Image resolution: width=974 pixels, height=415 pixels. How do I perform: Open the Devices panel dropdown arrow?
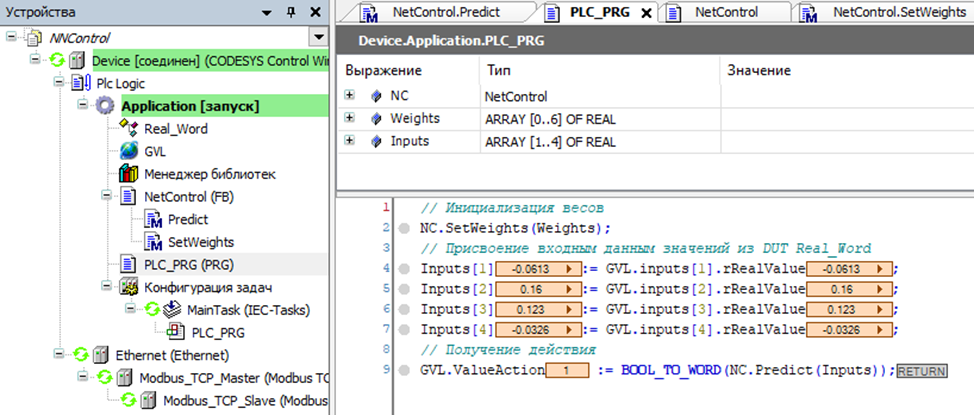(266, 12)
